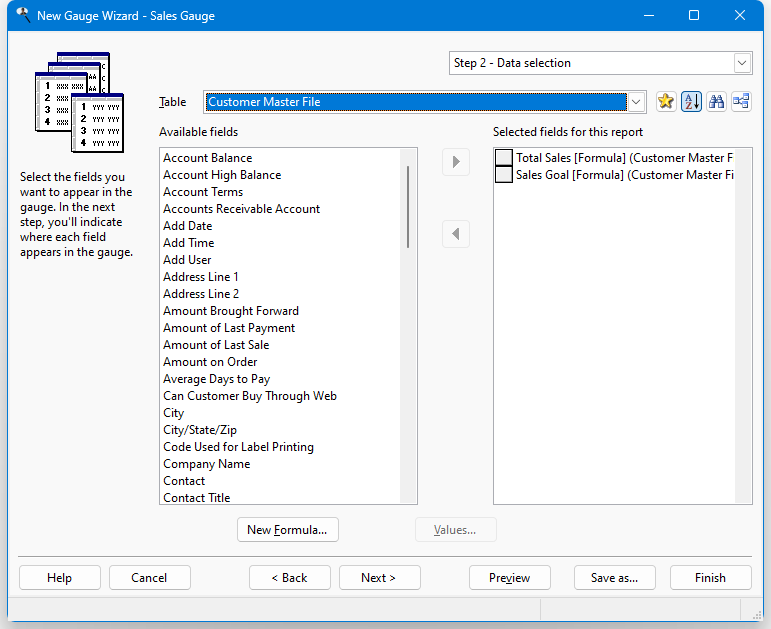Click the Available fields scrollbar thumb
This screenshot has width=771, height=629.
(x=408, y=207)
